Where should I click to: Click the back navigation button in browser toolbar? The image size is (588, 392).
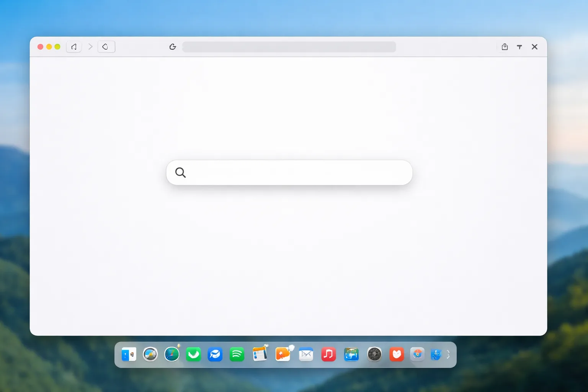[x=74, y=47]
